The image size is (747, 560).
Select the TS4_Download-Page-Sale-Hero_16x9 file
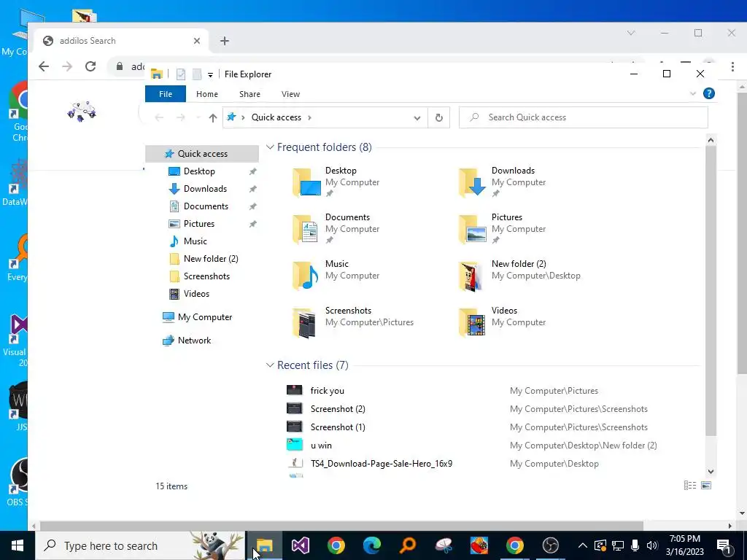click(381, 463)
